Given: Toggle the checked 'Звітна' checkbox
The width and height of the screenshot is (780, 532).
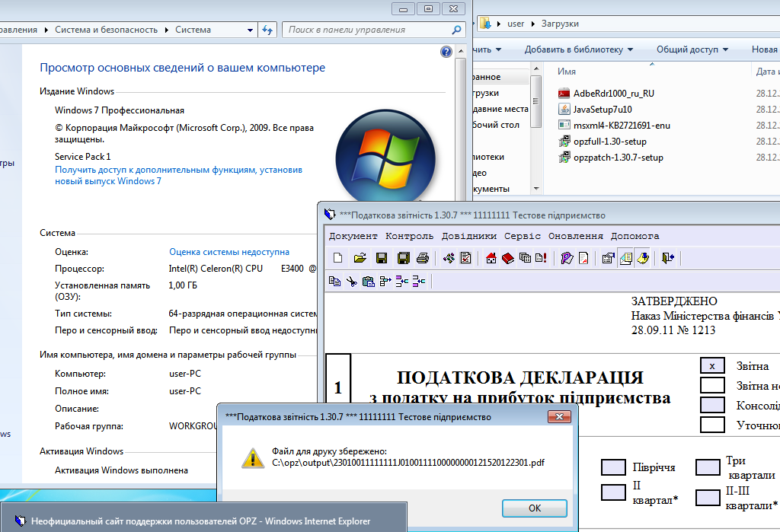Looking at the screenshot, I should click(x=711, y=365).
